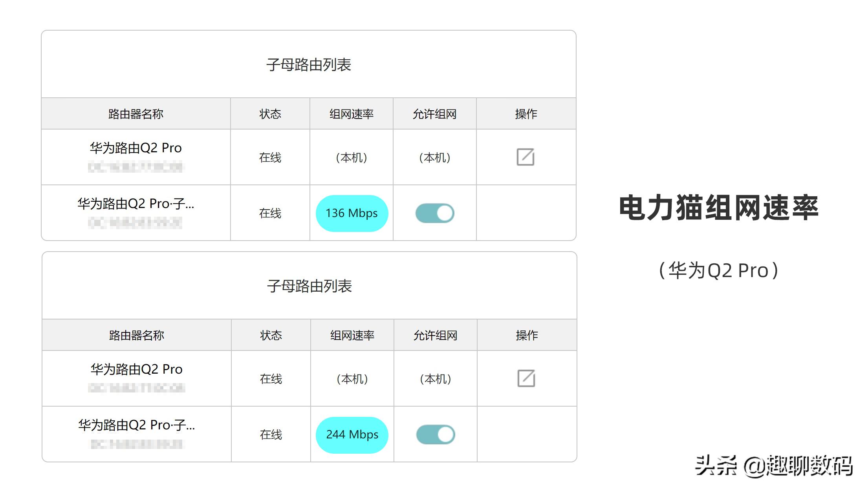Click the （本机）cell under 组网速率
Viewport: 868px width, 491px height.
coord(352,157)
